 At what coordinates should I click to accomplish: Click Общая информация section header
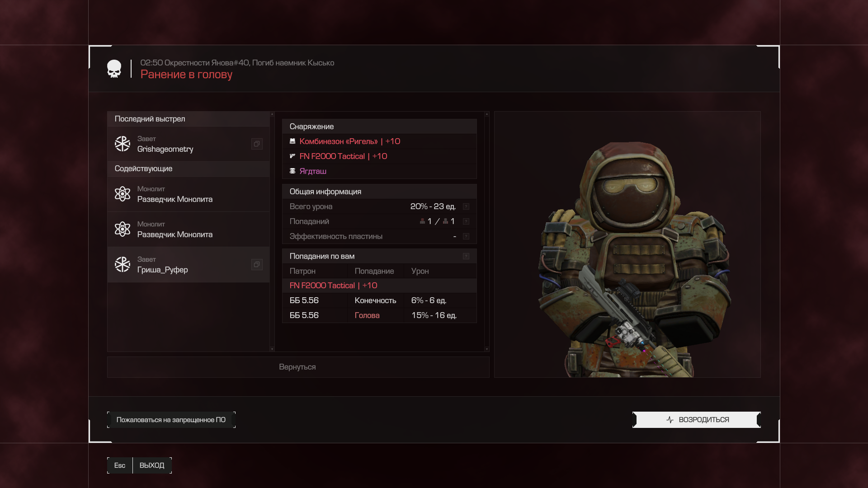(379, 192)
